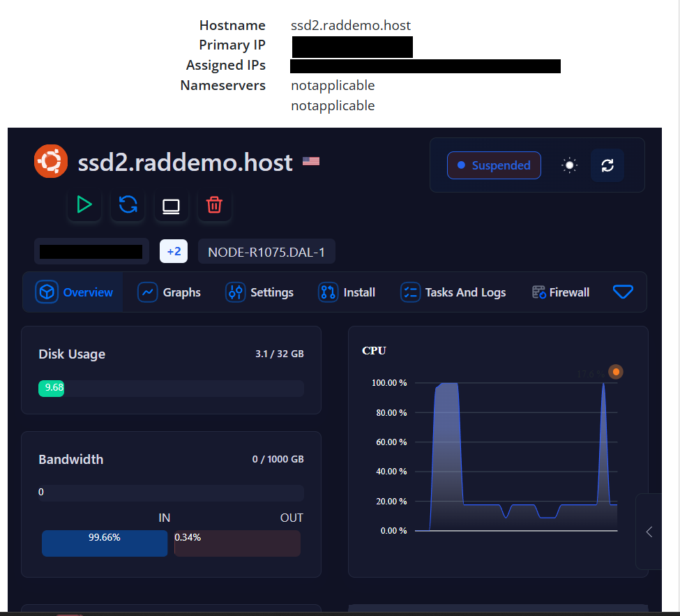The width and height of the screenshot is (680, 616).
Task: Click the orange dot on CPU chart
Action: click(615, 372)
